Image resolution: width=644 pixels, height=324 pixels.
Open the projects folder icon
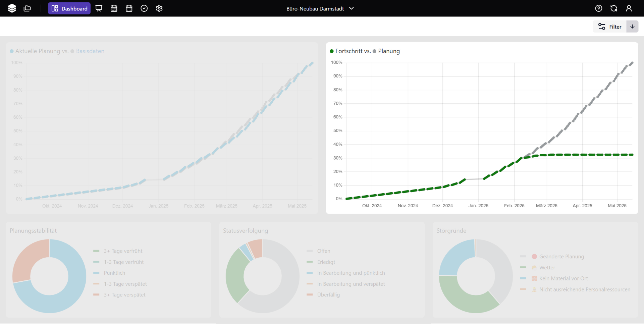pos(27,8)
